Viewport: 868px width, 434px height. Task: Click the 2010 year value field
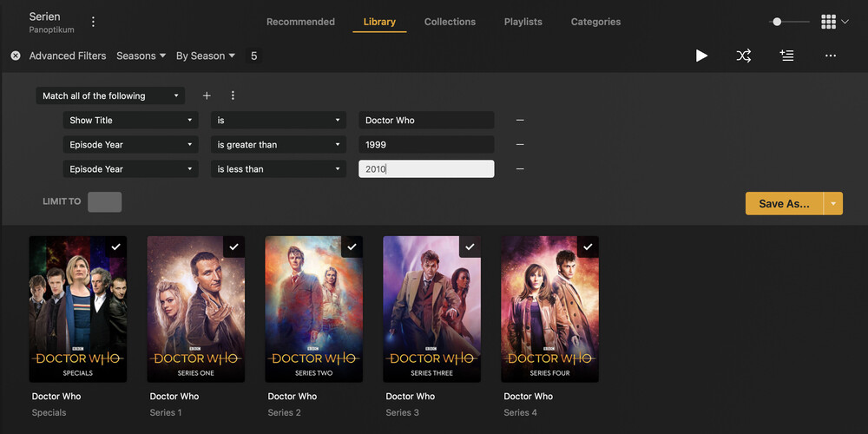point(426,169)
